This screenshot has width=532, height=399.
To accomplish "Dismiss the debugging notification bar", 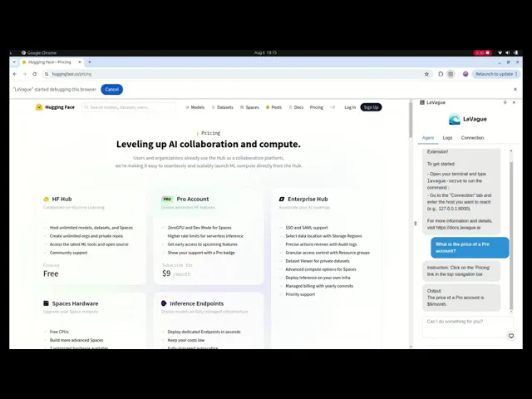I will click(x=515, y=89).
